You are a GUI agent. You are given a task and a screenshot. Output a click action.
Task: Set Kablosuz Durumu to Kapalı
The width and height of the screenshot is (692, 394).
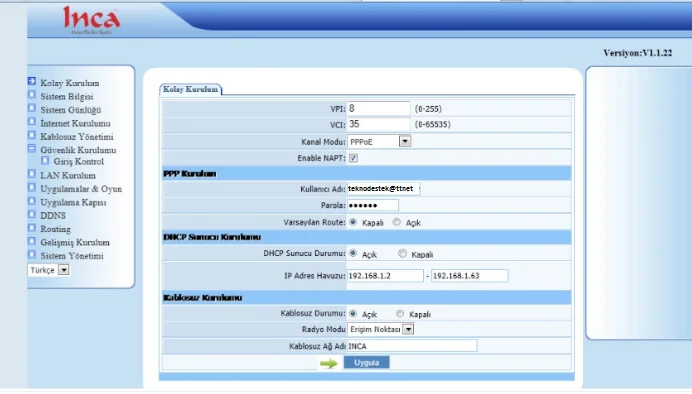pos(400,313)
